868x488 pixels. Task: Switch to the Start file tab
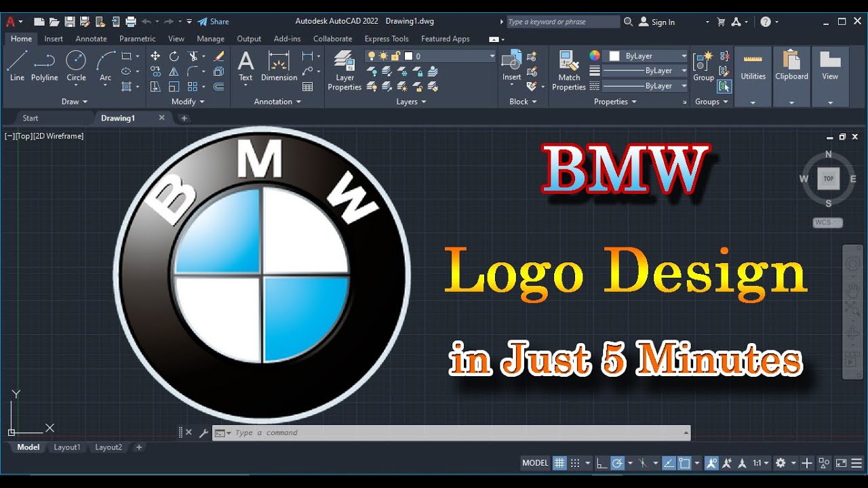click(31, 118)
